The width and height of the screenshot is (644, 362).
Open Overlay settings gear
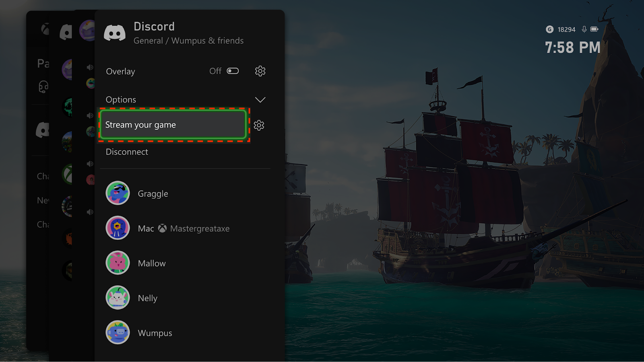click(260, 71)
